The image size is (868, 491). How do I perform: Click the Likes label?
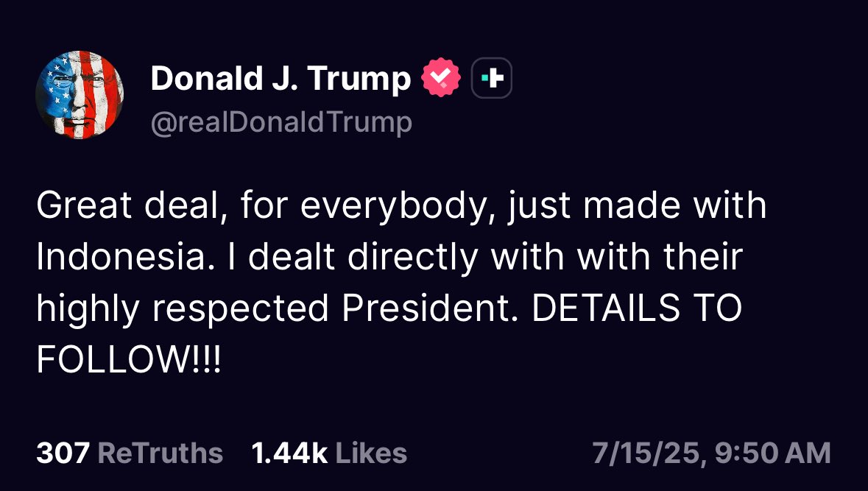371,453
